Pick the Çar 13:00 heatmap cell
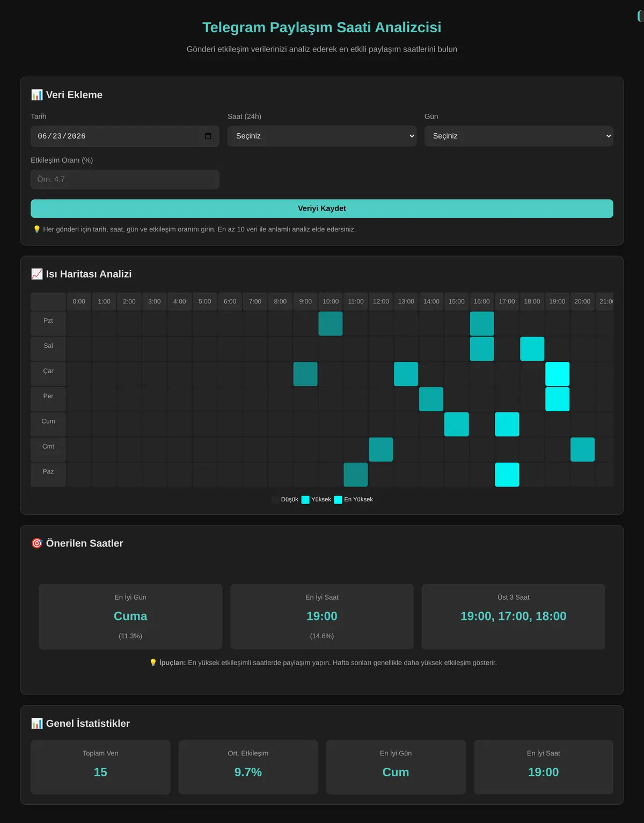 [406, 374]
